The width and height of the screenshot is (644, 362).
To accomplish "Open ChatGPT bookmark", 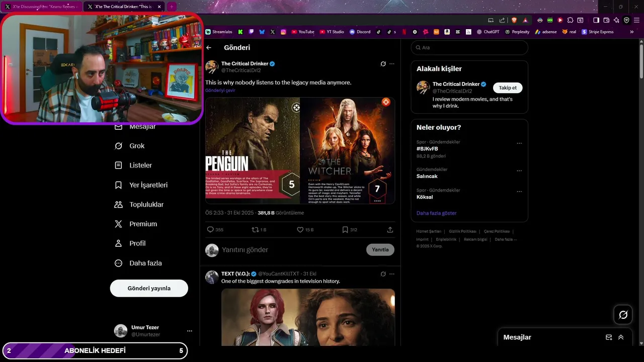I will click(x=488, y=32).
